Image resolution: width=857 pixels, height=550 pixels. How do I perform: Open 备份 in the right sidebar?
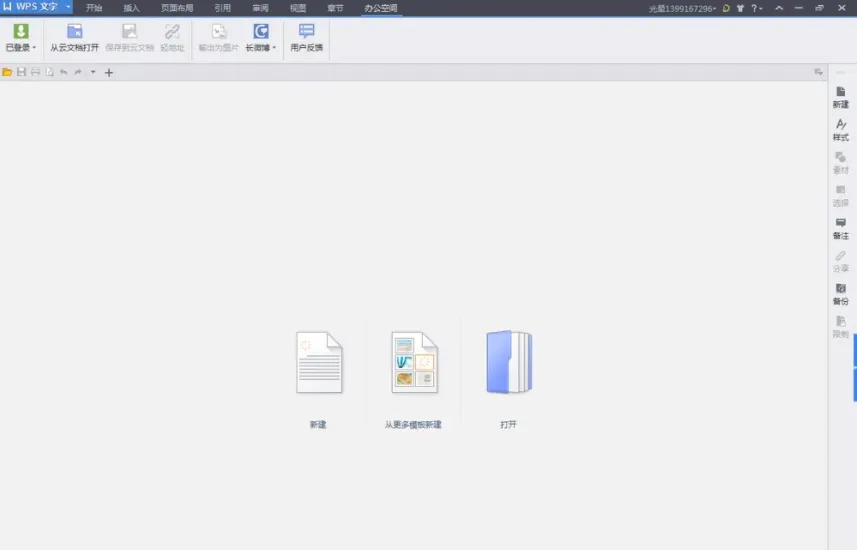[x=841, y=294]
